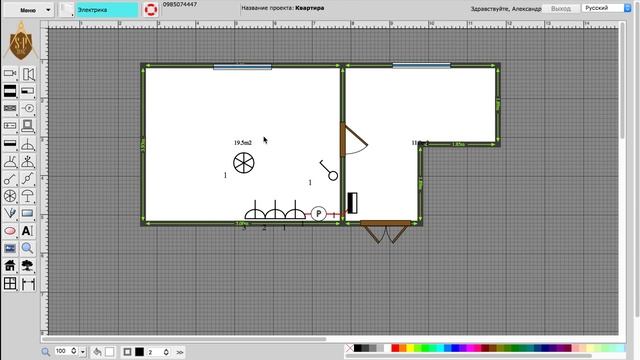Click the zoom value stepper arrows

tap(74, 351)
